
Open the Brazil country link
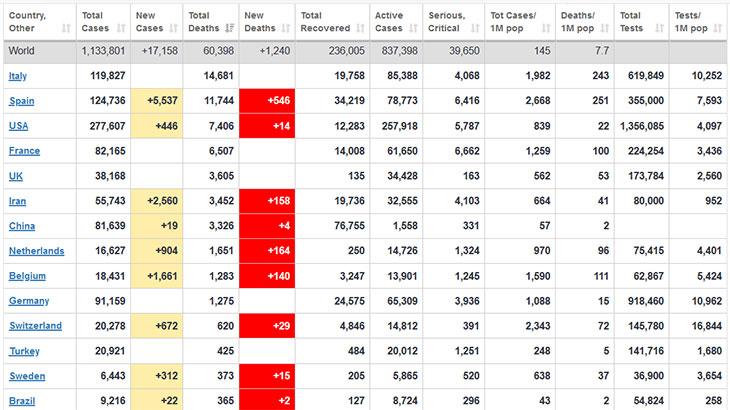coord(21,401)
